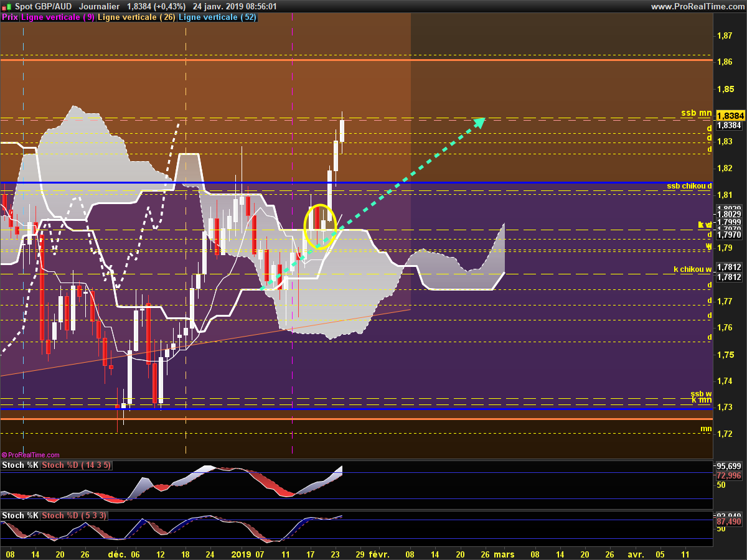Click the avr. date on time axis
747x560 pixels.
coord(636,554)
